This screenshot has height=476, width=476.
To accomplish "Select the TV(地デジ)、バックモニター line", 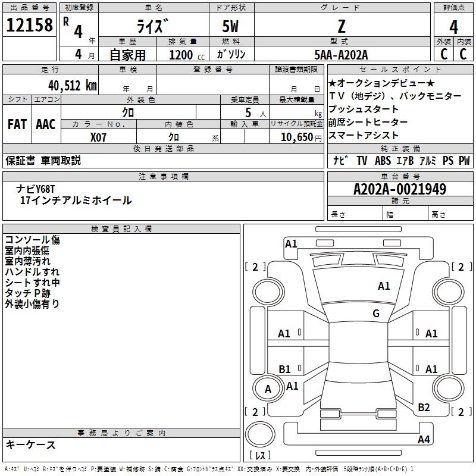I will pyautogui.click(x=395, y=96).
